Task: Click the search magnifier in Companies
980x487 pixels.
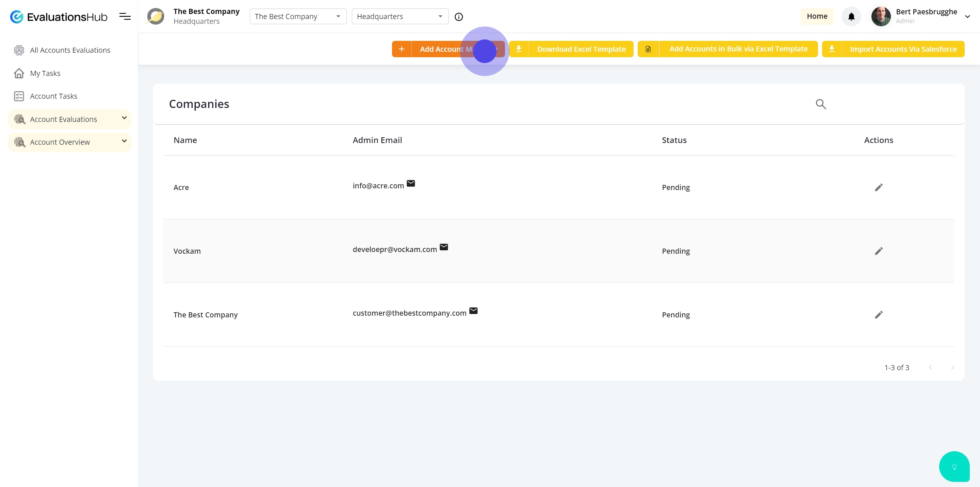Action: (821, 104)
